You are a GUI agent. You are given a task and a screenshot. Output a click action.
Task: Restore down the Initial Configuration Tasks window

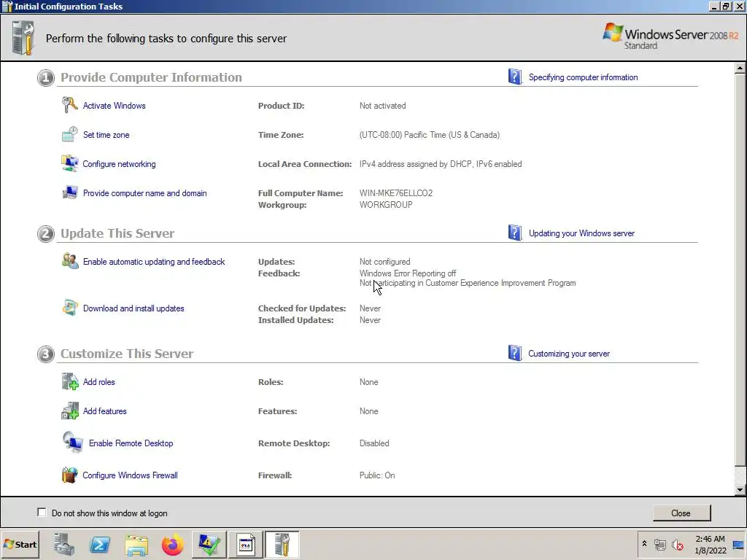pyautogui.click(x=726, y=6)
